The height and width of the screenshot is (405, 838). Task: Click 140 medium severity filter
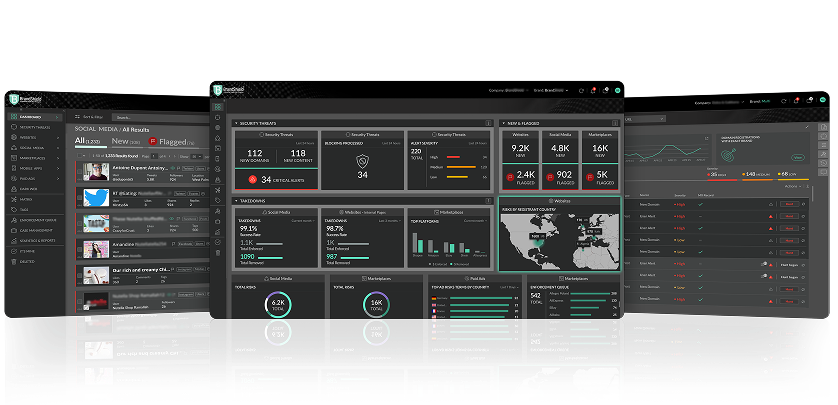tap(755, 174)
